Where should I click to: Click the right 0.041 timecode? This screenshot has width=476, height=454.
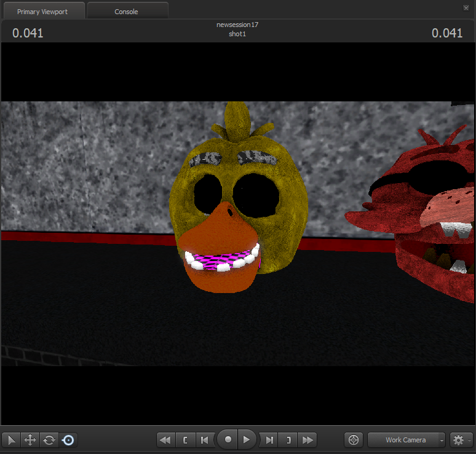447,33
